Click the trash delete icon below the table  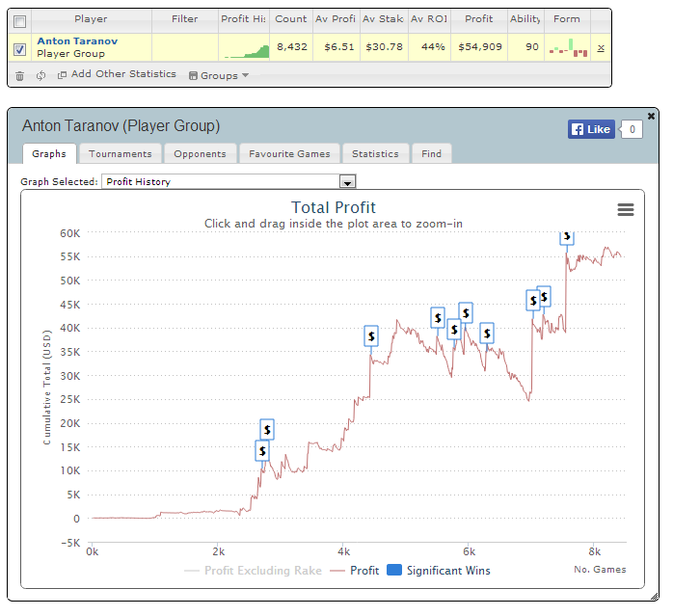click(x=19, y=76)
